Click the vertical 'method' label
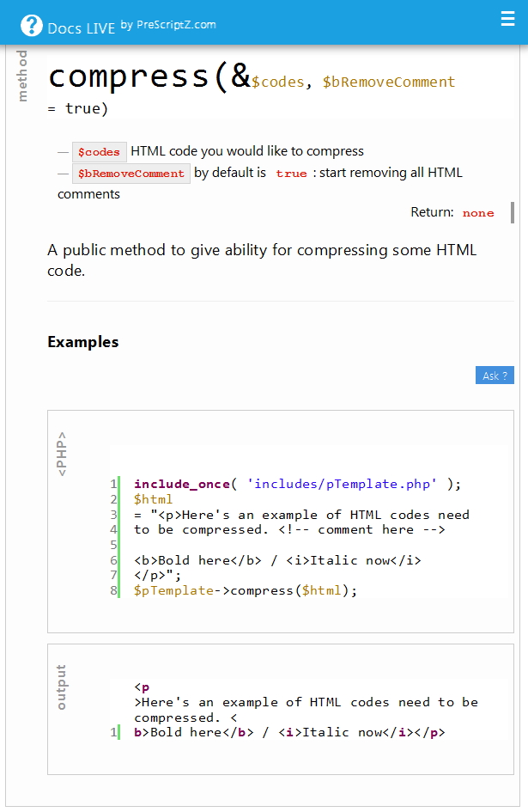This screenshot has height=812, width=528. (x=23, y=76)
